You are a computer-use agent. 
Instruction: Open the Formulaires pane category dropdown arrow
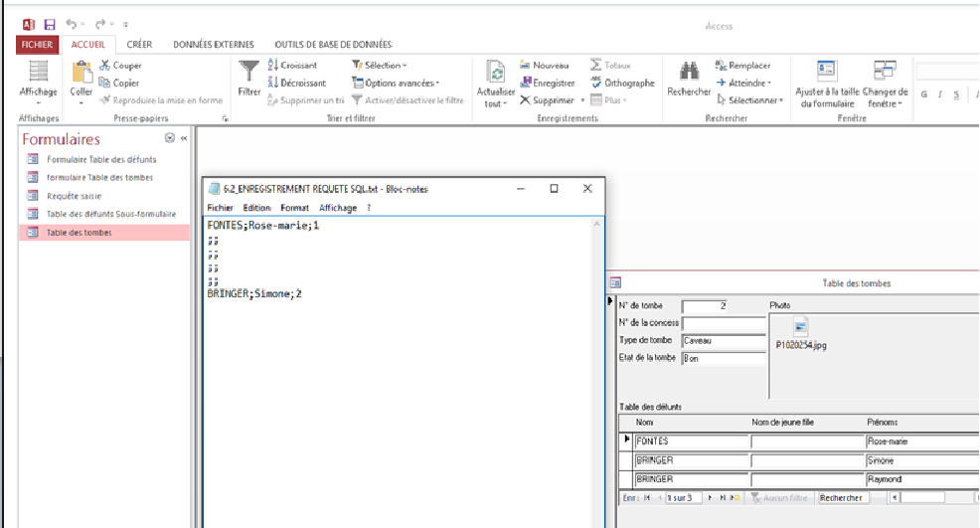[169, 137]
